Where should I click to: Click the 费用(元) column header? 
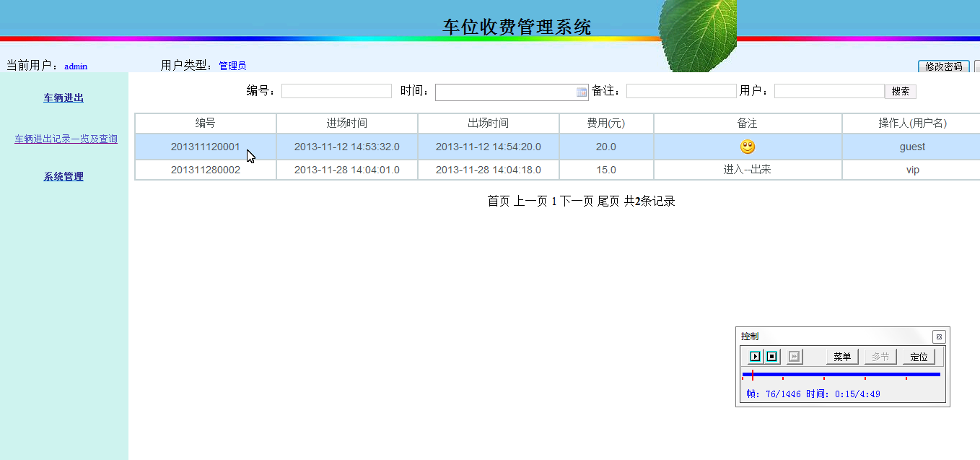[x=606, y=123]
